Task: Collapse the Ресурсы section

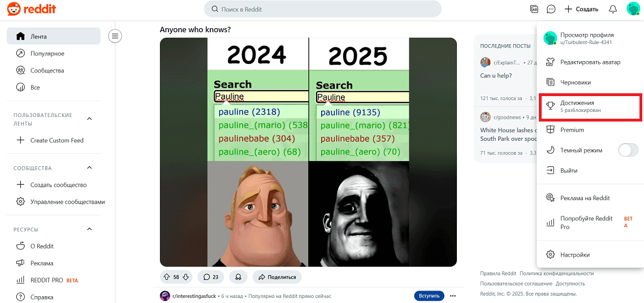Action: [x=89, y=229]
